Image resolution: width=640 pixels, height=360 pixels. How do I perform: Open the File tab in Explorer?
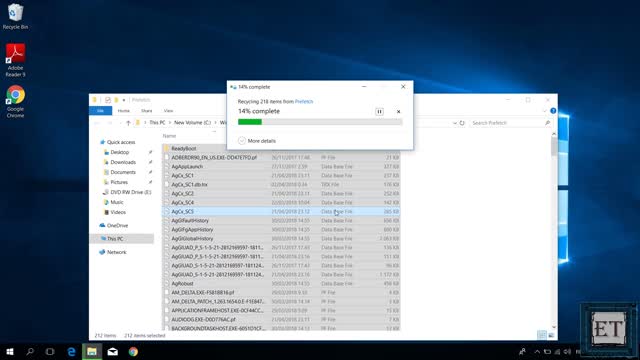(x=100, y=111)
